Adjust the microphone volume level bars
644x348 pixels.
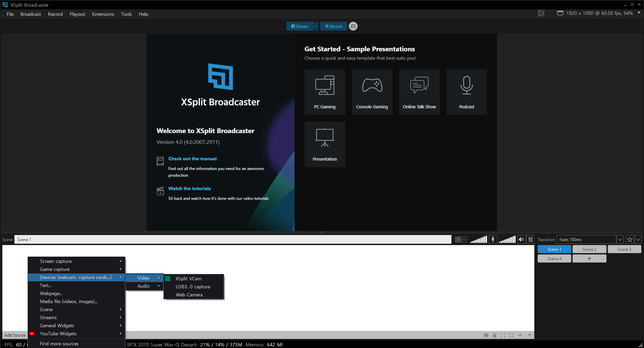click(479, 239)
